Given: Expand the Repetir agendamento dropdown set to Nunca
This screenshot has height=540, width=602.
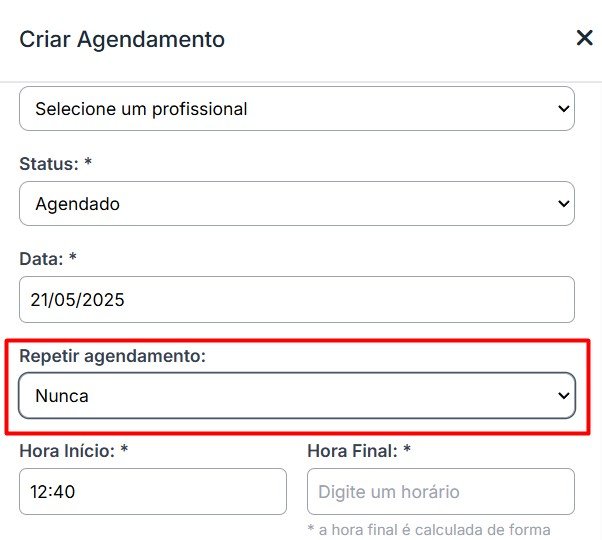Looking at the screenshot, I should 296,396.
